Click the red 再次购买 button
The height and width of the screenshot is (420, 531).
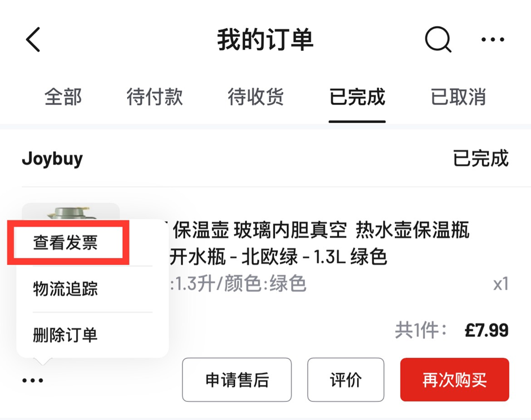455,380
